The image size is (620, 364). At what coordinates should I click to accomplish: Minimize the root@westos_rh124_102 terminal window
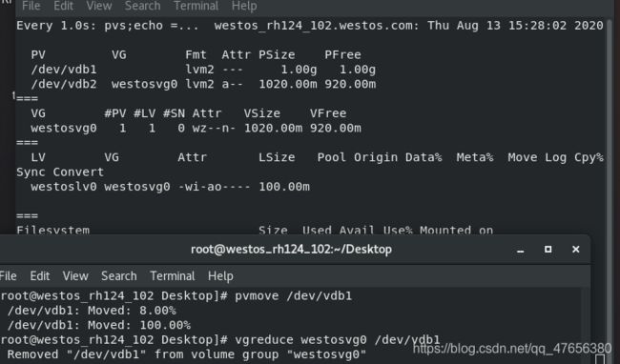[x=521, y=250]
